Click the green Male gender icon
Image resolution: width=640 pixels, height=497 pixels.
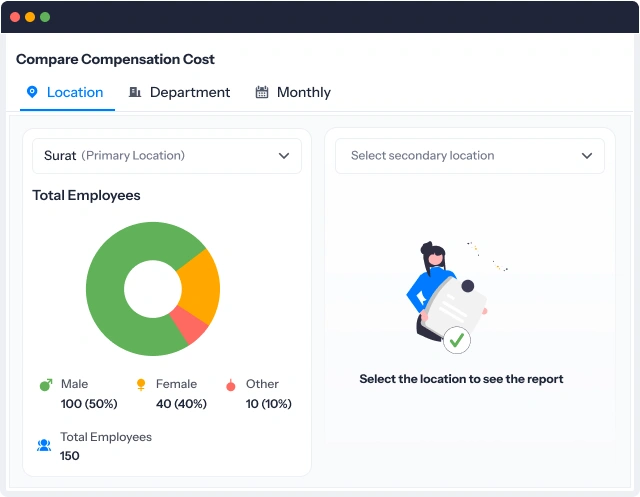click(46, 384)
